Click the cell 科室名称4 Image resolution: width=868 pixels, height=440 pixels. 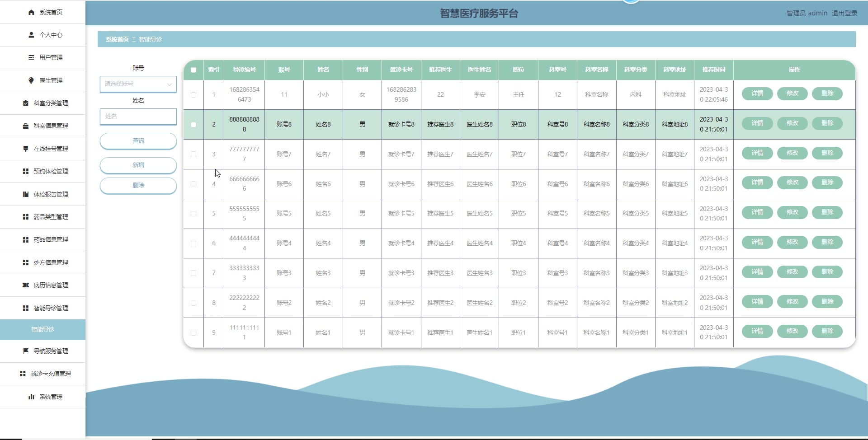click(x=596, y=243)
